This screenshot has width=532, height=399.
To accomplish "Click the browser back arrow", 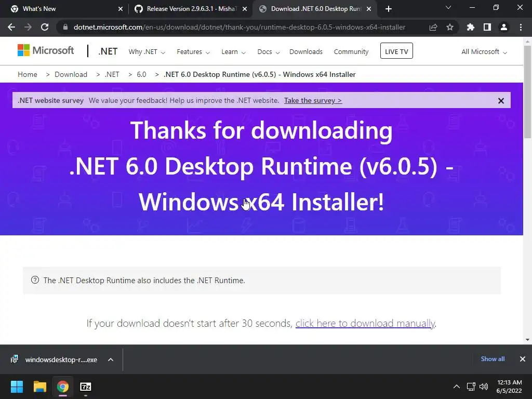I will point(11,27).
